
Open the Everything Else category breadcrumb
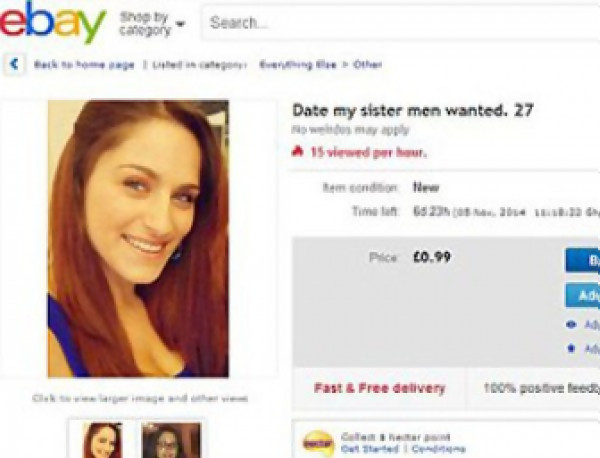tap(298, 64)
